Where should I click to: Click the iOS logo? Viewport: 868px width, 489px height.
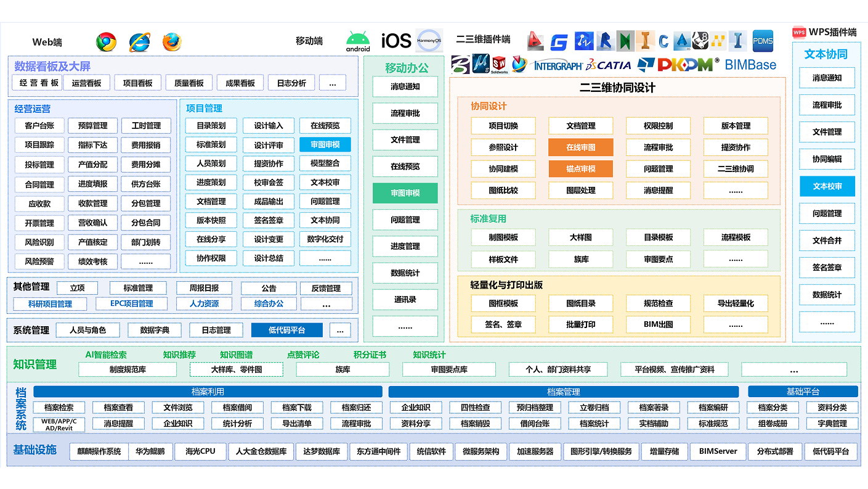[396, 41]
